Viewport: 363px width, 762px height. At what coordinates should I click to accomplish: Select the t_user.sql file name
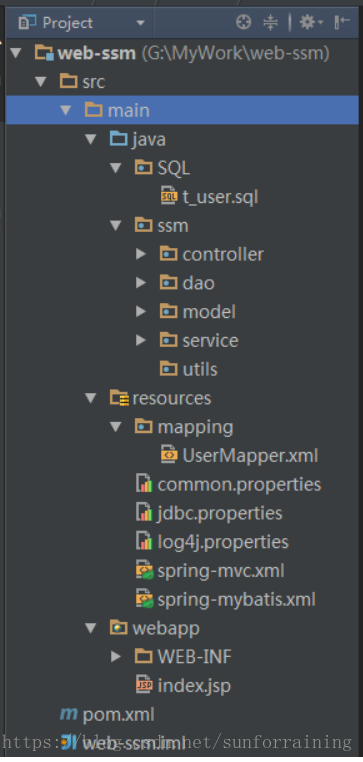tap(220, 197)
